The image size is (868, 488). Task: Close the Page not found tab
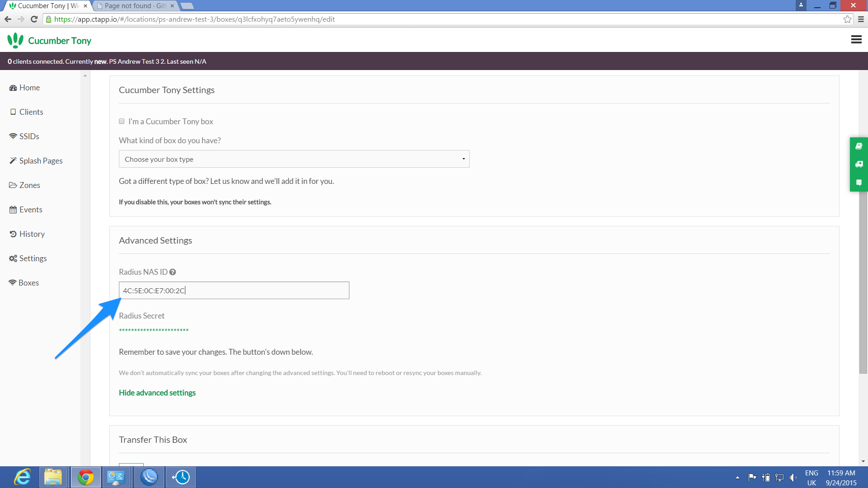point(172,6)
